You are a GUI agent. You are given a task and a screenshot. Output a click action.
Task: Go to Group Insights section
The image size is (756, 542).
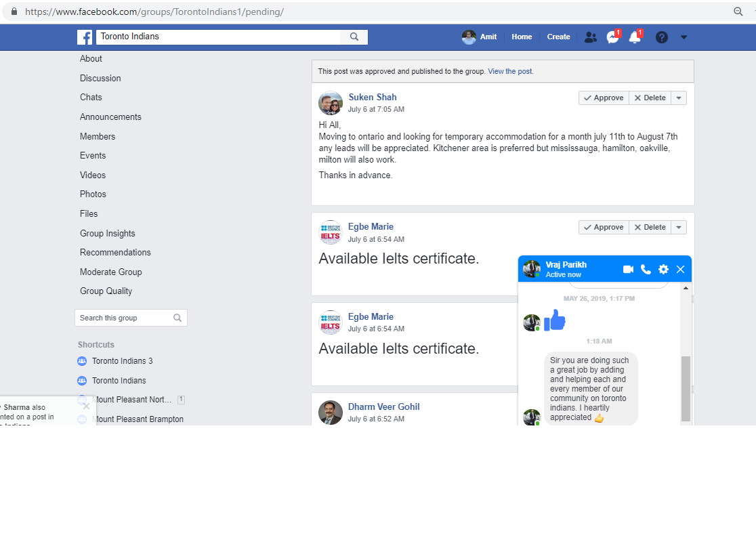pyautogui.click(x=108, y=233)
